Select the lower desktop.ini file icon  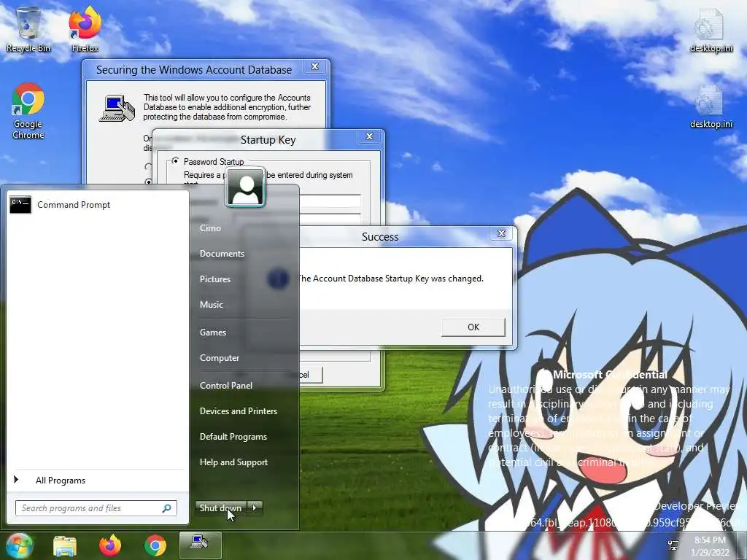[711, 106]
